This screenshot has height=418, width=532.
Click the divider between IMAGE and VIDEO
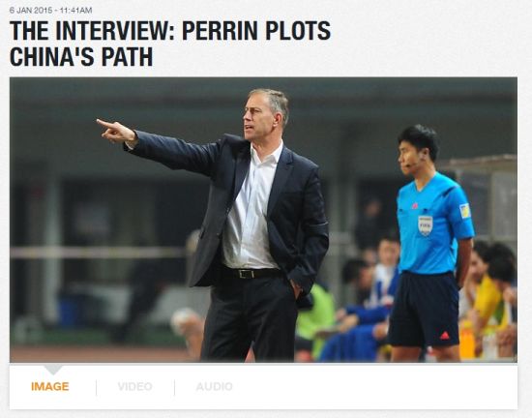click(x=97, y=387)
